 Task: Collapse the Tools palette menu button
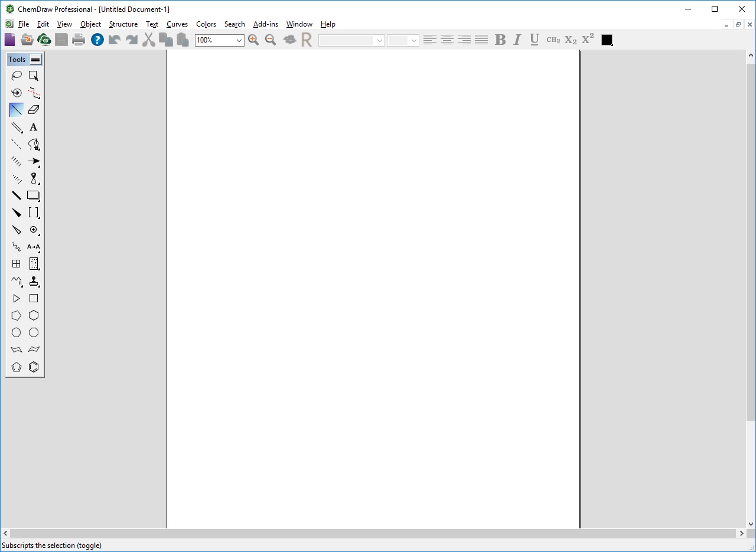tap(35, 60)
